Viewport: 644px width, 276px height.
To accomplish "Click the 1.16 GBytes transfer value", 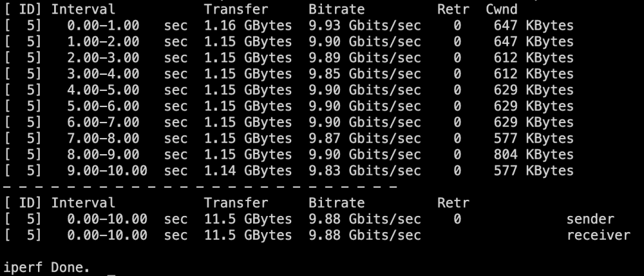I will (248, 26).
